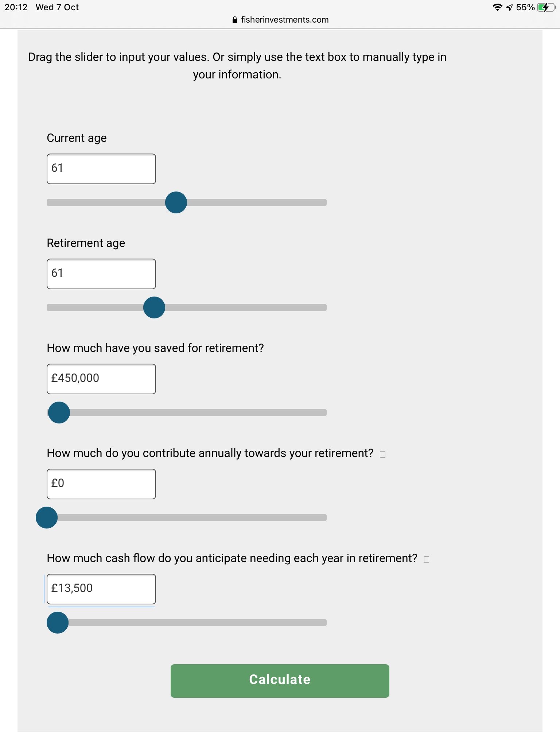Viewport: 560px width, 747px height.
Task: Tap the charging battery icon
Action: click(x=546, y=7)
